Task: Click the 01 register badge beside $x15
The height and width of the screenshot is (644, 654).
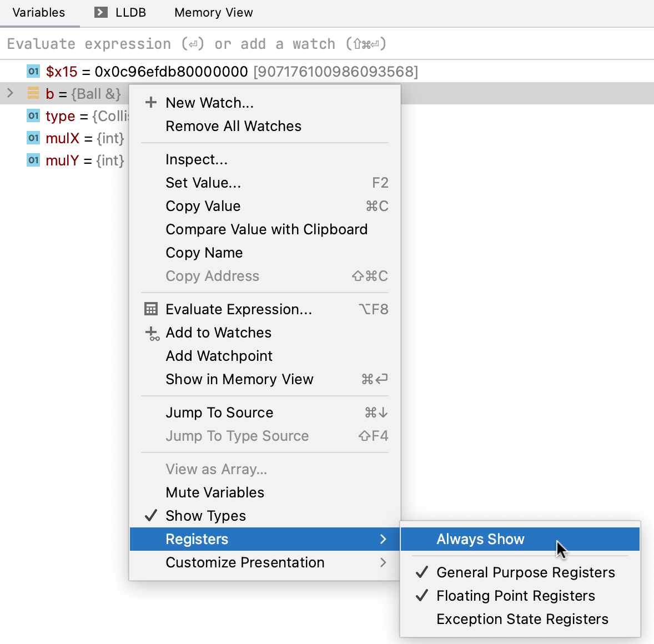Action: (33, 71)
